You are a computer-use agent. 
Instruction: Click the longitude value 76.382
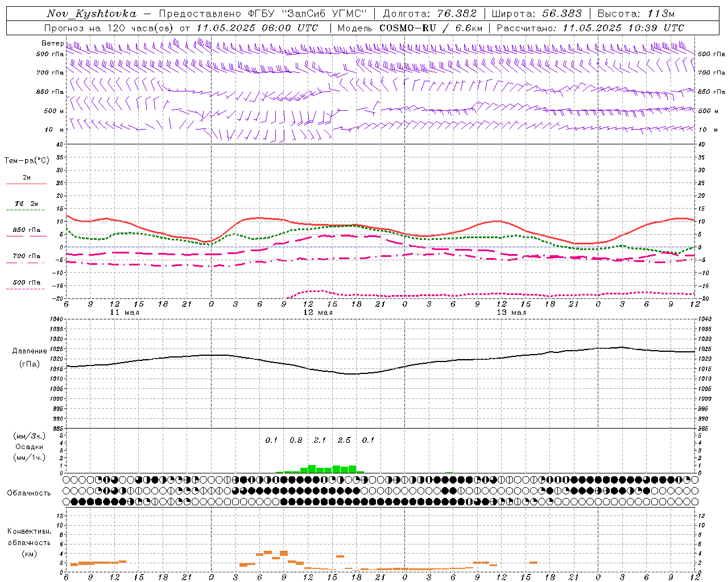pyautogui.click(x=457, y=14)
